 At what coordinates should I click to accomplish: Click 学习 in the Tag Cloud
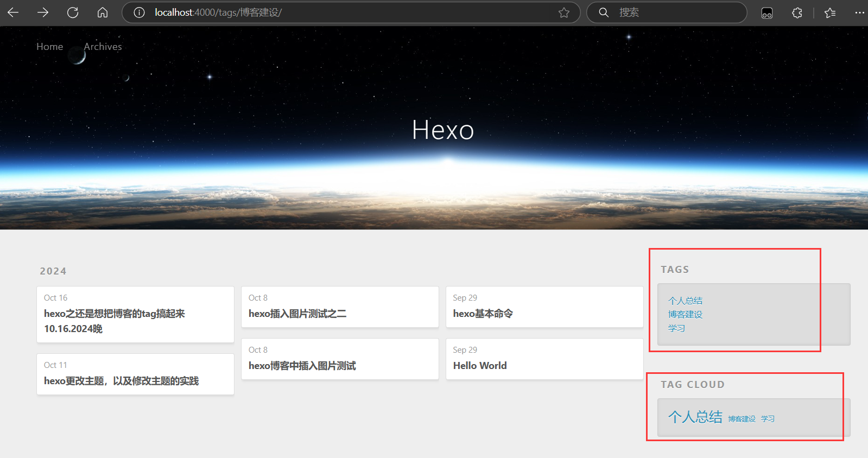[768, 419]
